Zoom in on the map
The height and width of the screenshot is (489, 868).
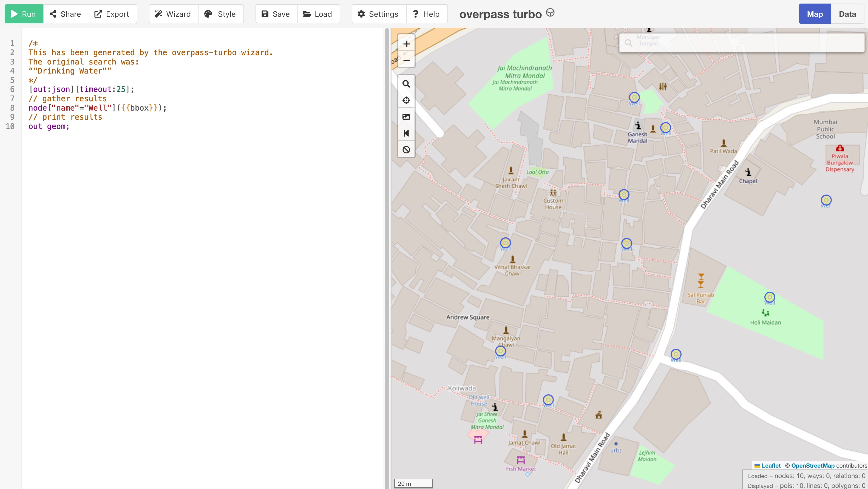point(406,44)
